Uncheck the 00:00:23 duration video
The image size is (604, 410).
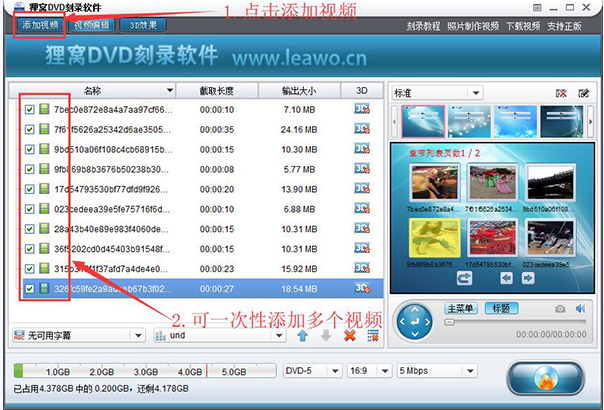pyautogui.click(x=30, y=269)
